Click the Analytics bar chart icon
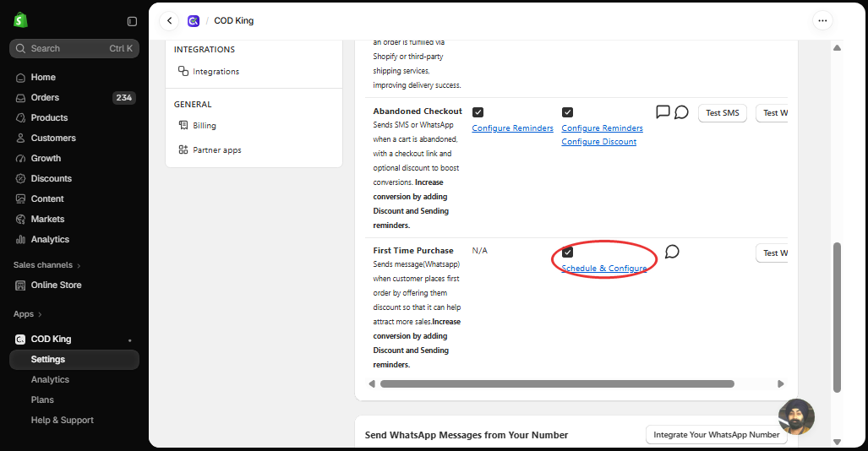Image resolution: width=868 pixels, height=451 pixels. pos(20,240)
